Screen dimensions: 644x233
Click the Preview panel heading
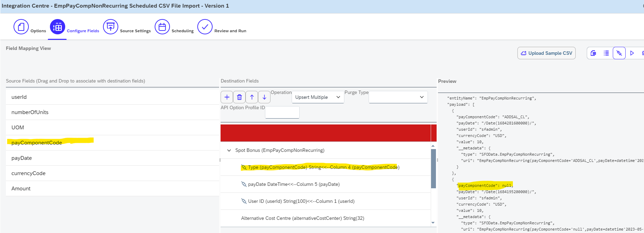click(447, 81)
